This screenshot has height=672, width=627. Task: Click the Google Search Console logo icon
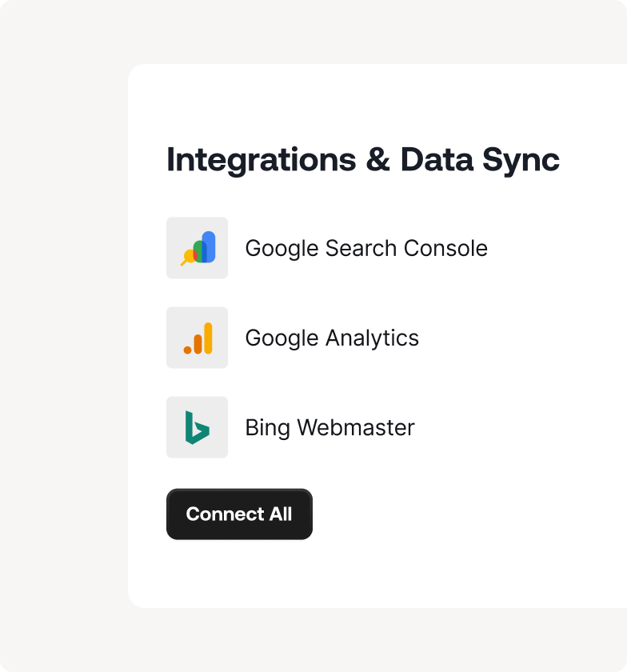pyautogui.click(x=198, y=248)
